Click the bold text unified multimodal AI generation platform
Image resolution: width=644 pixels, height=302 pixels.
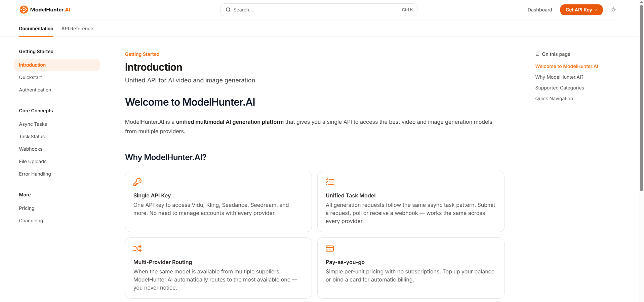(230, 122)
